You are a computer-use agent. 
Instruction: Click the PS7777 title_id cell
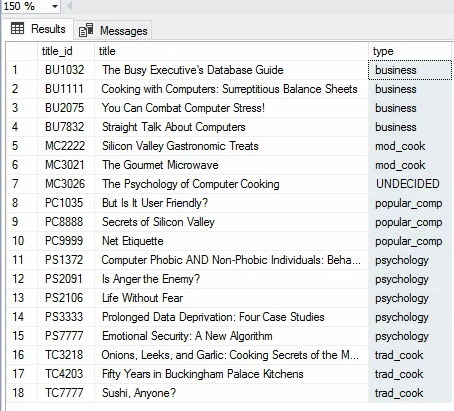[66, 336]
